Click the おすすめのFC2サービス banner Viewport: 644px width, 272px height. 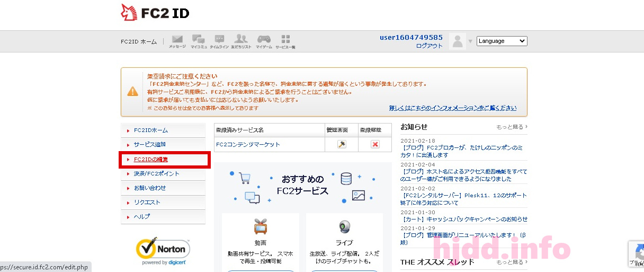point(303,186)
